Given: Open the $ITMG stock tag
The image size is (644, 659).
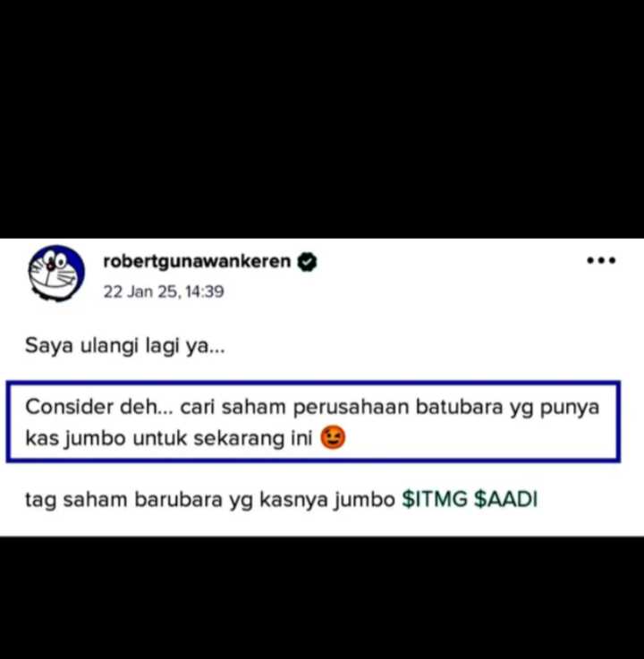Looking at the screenshot, I should click(x=435, y=499).
